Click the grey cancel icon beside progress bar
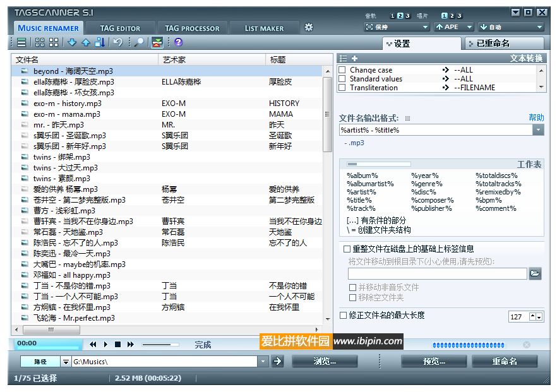 pos(527,345)
